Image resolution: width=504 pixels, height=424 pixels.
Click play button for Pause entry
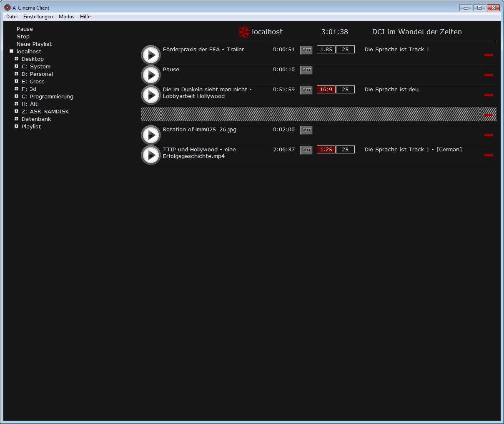tap(151, 75)
